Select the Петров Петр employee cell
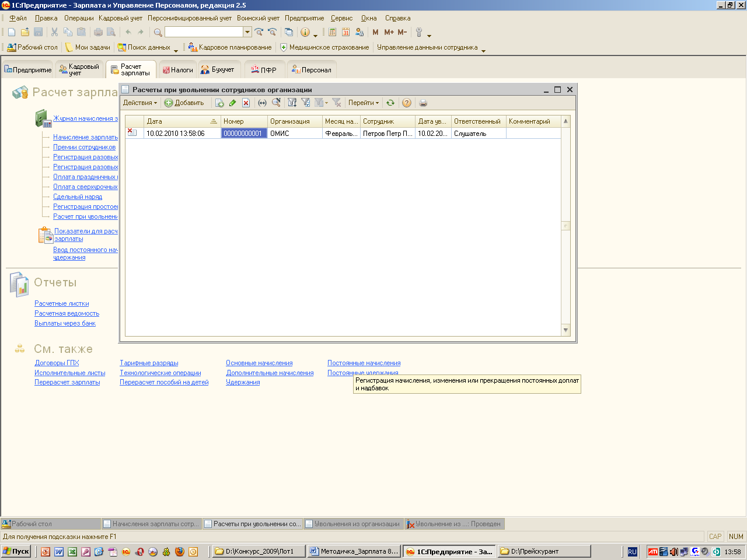The height and width of the screenshot is (560, 747). coord(388,134)
